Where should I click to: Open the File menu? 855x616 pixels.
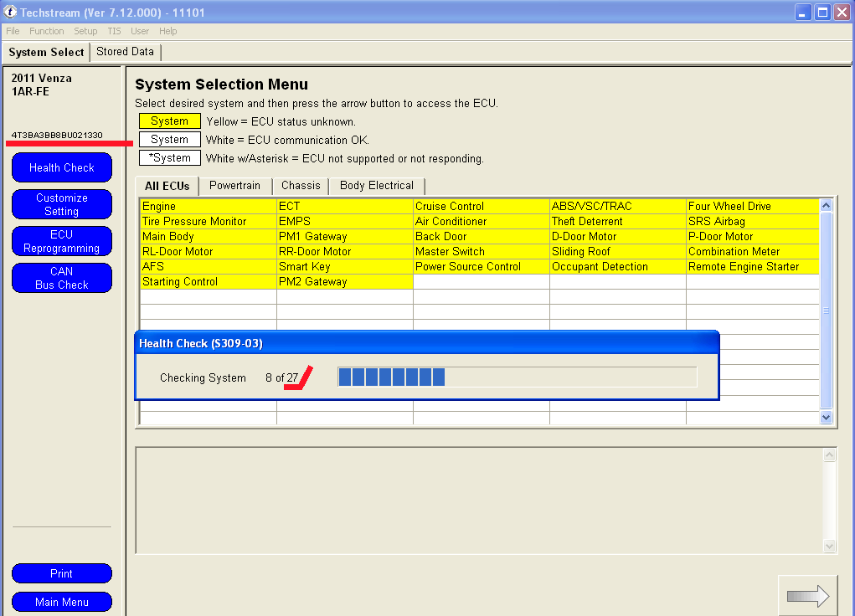coord(13,31)
